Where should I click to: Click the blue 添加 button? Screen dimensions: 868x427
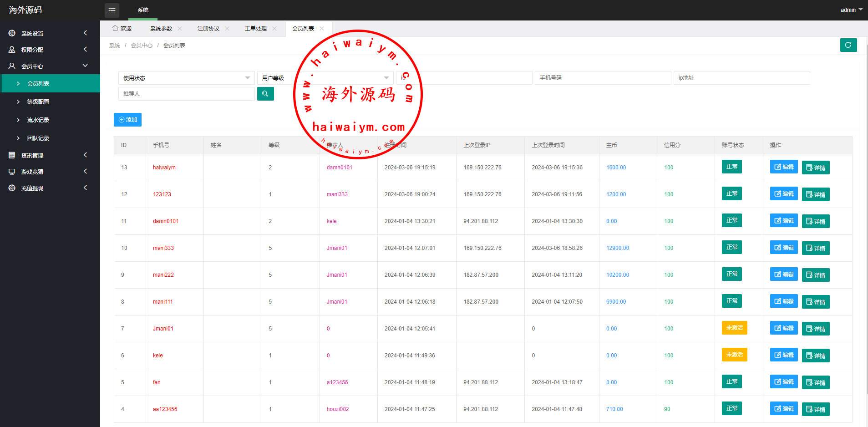(x=127, y=120)
